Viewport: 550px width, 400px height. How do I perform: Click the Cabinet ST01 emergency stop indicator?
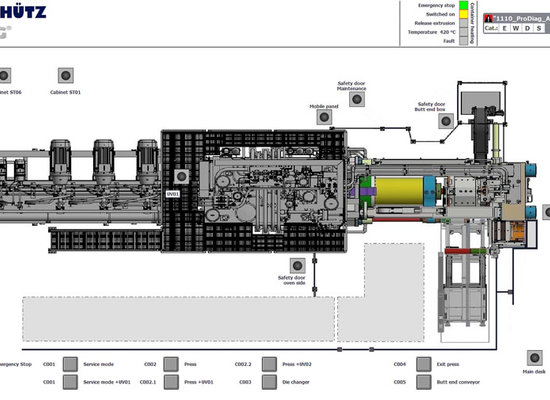(x=66, y=75)
